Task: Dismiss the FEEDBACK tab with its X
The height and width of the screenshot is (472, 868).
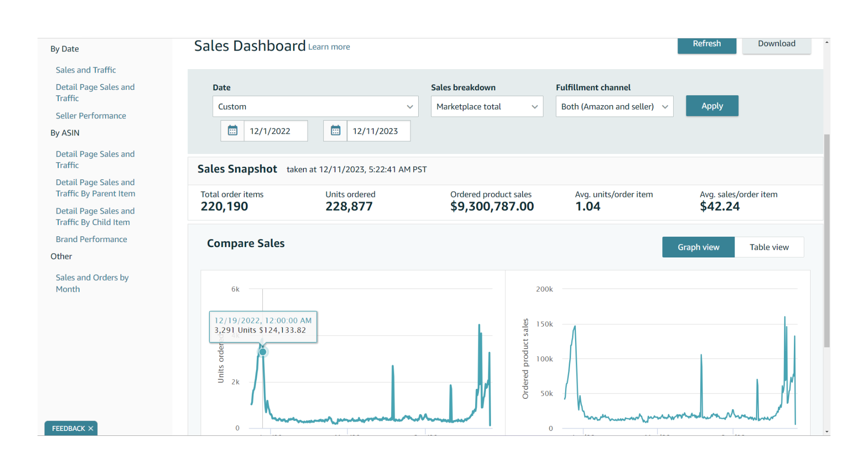Action: coord(91,428)
